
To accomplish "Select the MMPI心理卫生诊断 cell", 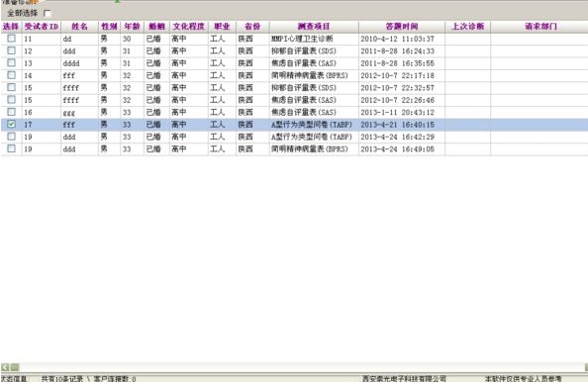I will (x=302, y=39).
